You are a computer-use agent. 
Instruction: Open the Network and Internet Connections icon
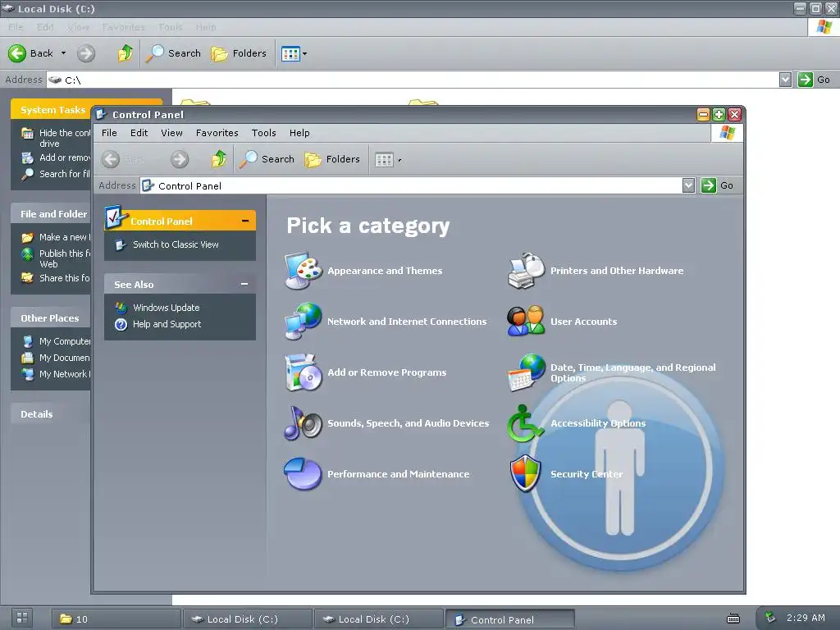[x=304, y=322]
